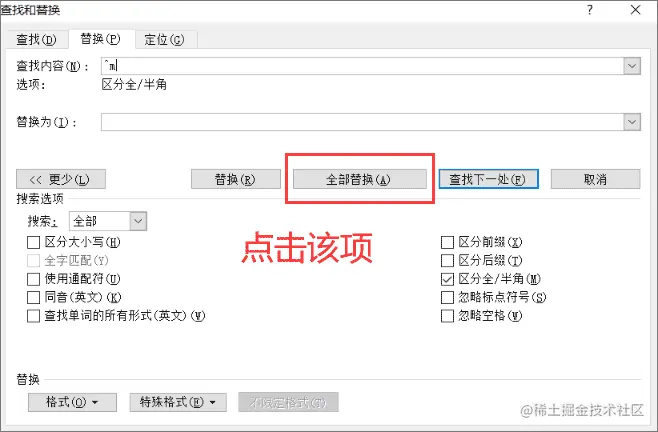
Task: Open the 格式(O) dropdown button
Action: pyautogui.click(x=72, y=402)
